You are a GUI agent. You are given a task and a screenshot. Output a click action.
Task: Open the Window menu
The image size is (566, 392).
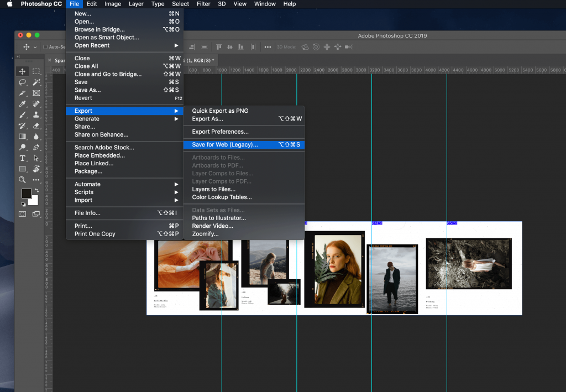pyautogui.click(x=265, y=4)
